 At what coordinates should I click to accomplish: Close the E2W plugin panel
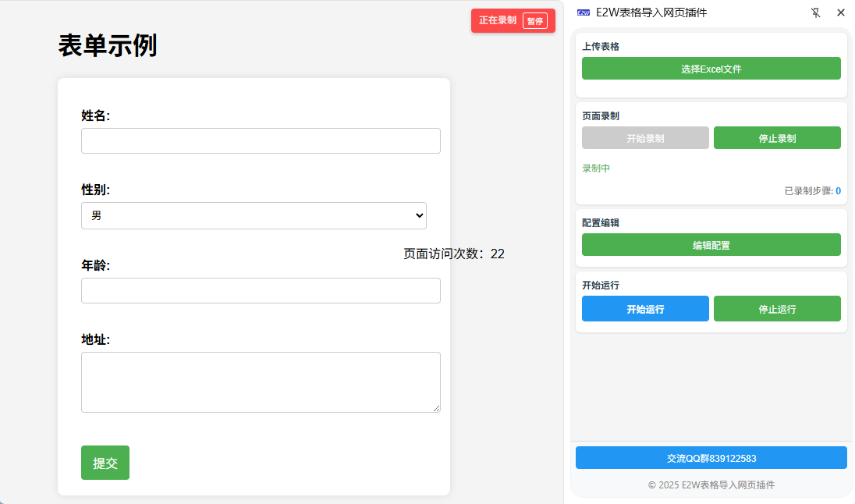click(x=841, y=12)
